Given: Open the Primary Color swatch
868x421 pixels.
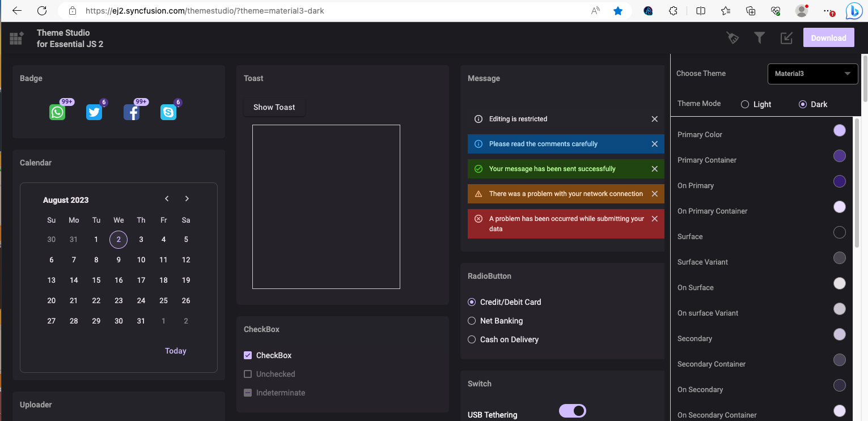Looking at the screenshot, I should [x=839, y=130].
